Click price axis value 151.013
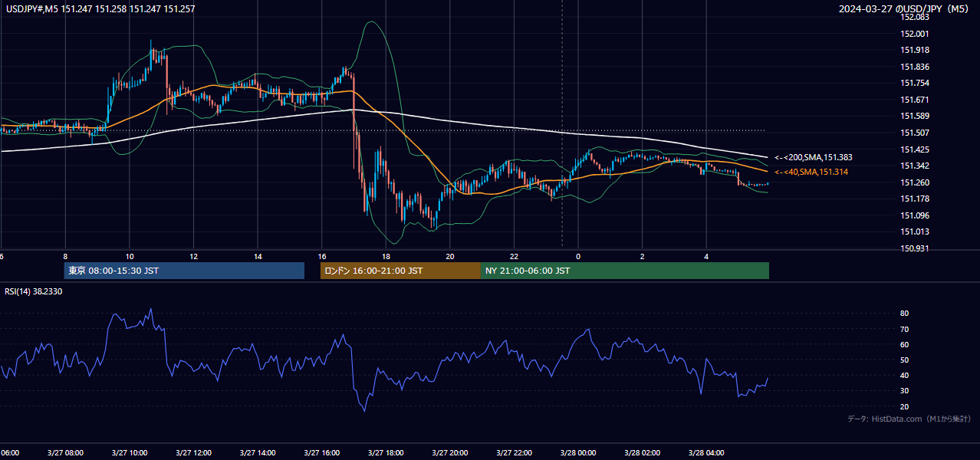The height and width of the screenshot is (460, 980). click(915, 232)
